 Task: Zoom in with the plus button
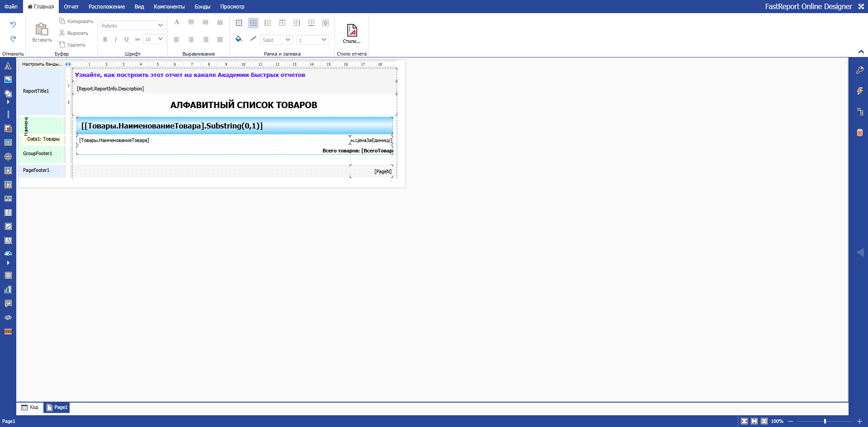click(x=859, y=421)
